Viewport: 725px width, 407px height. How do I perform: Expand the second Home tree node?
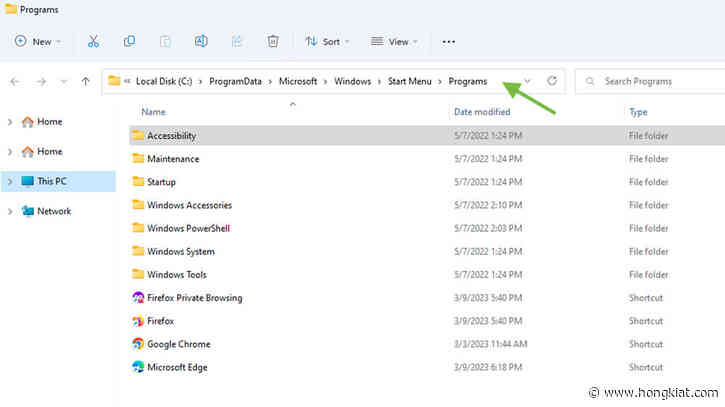tap(10, 152)
